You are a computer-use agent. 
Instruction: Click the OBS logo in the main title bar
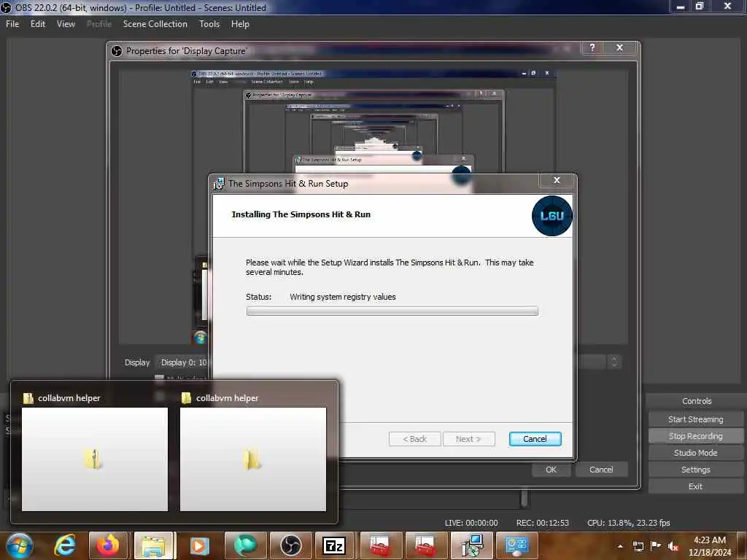tap(6, 7)
